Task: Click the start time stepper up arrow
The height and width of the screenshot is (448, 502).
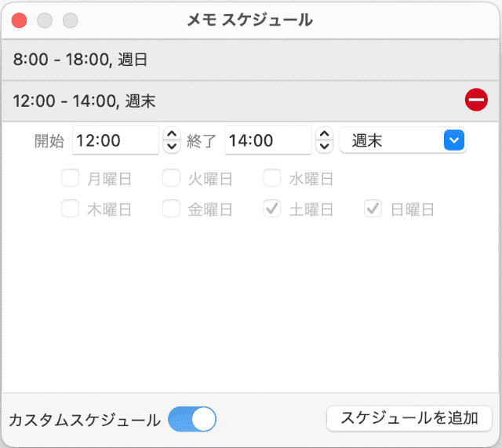Action: click(x=171, y=135)
